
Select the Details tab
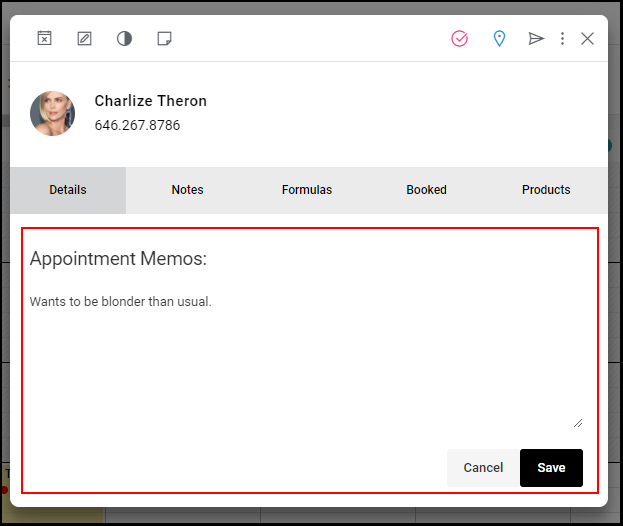(68, 190)
